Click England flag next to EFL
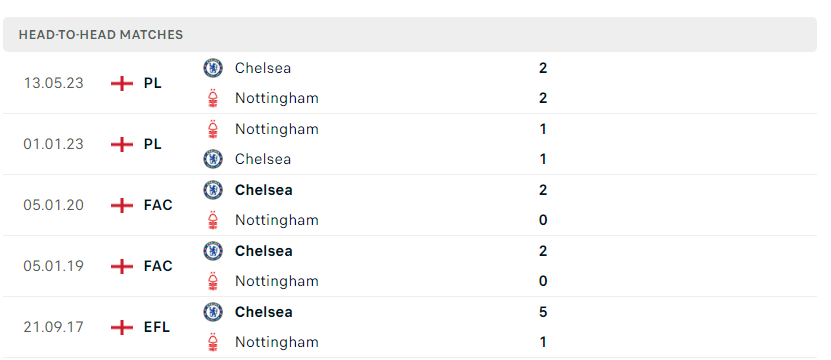The height and width of the screenshot is (360, 831). point(122,327)
